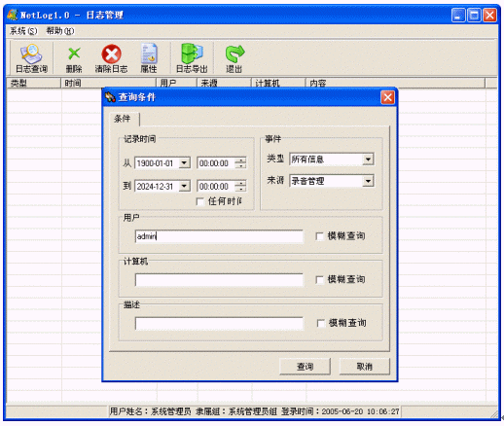
Task: Close the 查询条件 dialog
Action: (x=387, y=97)
